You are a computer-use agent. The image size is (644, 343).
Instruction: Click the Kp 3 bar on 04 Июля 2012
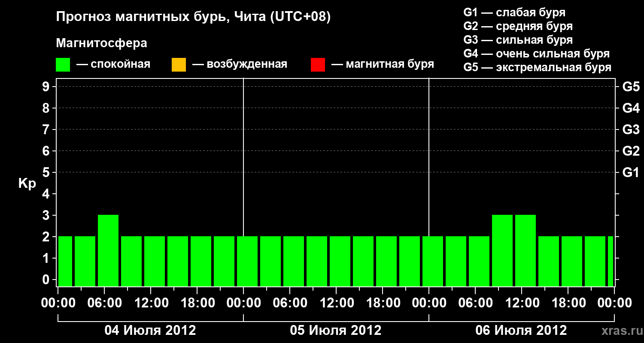coord(108,250)
